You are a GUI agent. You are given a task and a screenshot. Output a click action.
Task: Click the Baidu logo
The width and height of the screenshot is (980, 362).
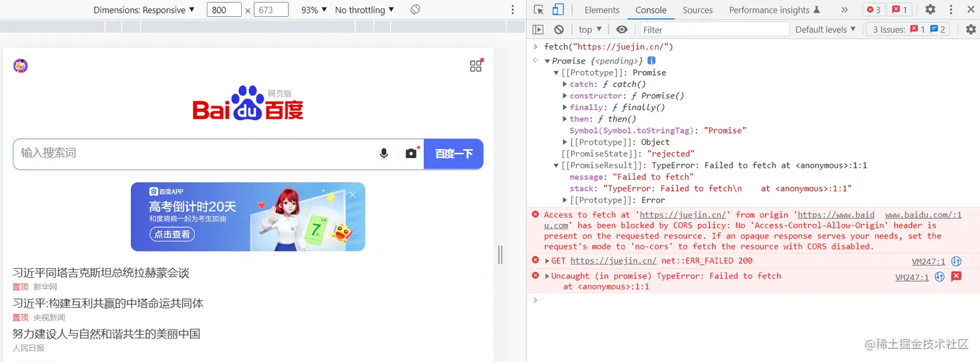click(248, 103)
